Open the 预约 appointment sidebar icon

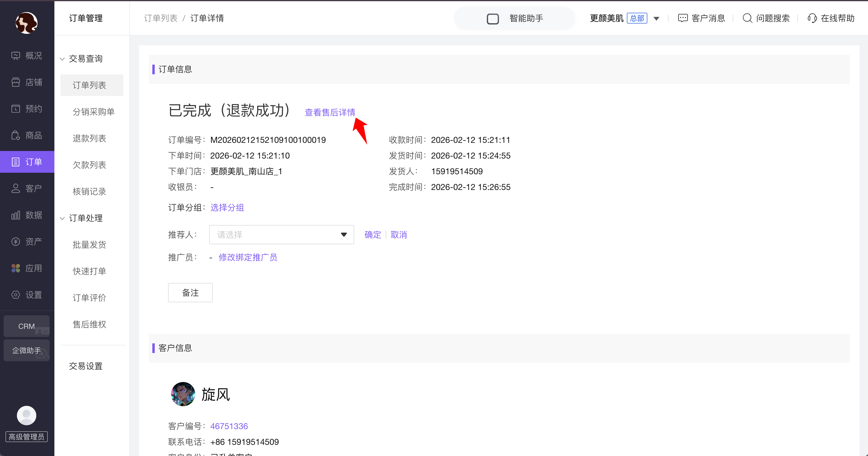[x=16, y=109]
